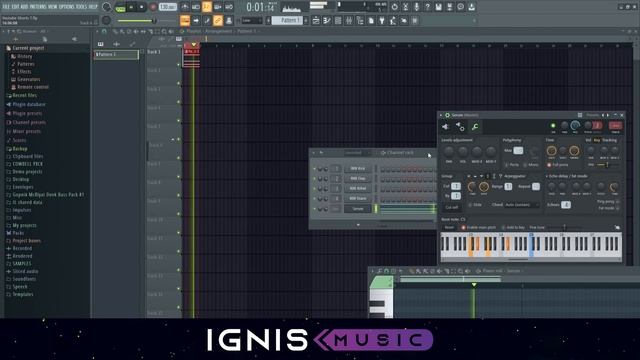Open the Sampler wrench settings tab
The height and width of the screenshot is (360, 640).
475,127
